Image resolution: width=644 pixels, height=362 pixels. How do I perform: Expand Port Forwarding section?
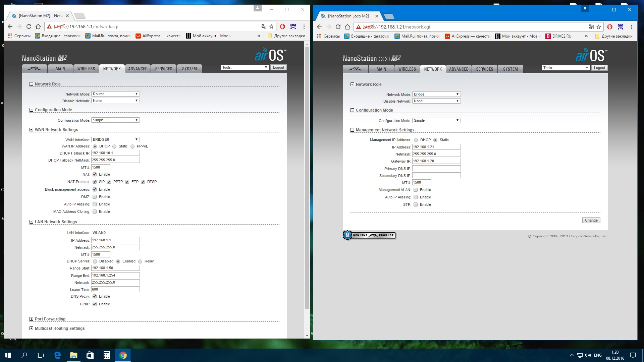pyautogui.click(x=31, y=319)
